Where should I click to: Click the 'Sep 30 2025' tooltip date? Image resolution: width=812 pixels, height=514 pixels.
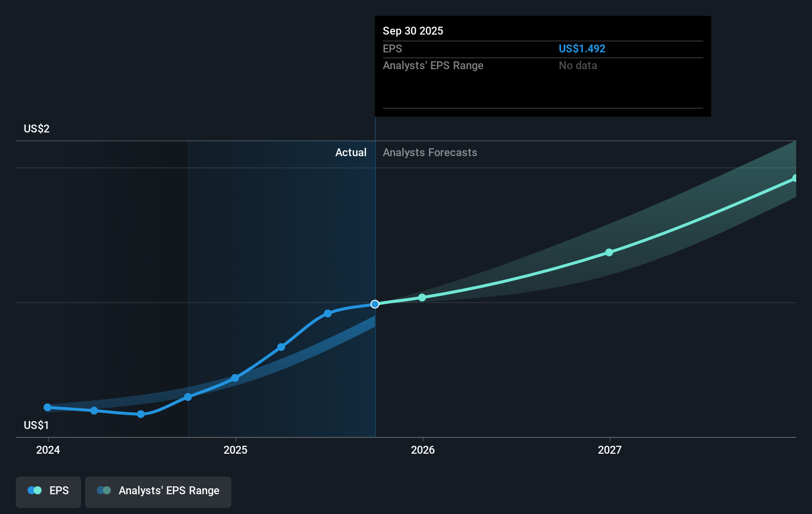pyautogui.click(x=413, y=31)
